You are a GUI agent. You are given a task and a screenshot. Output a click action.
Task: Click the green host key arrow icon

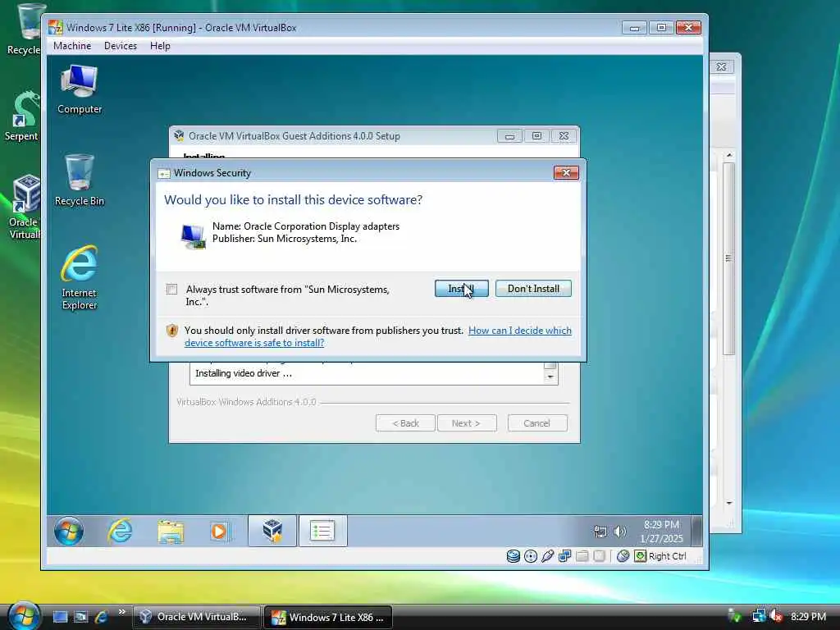pyautogui.click(x=640, y=556)
